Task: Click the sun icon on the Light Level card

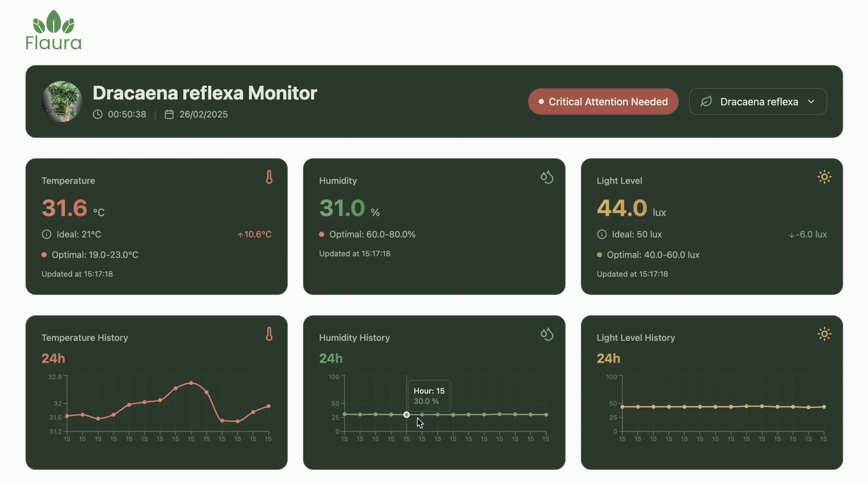Action: tap(824, 177)
